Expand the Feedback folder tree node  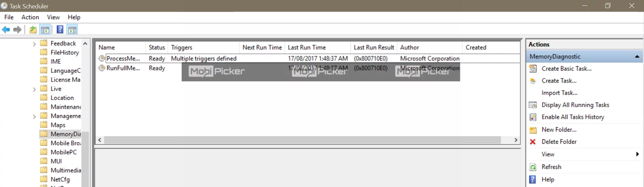[x=34, y=44]
